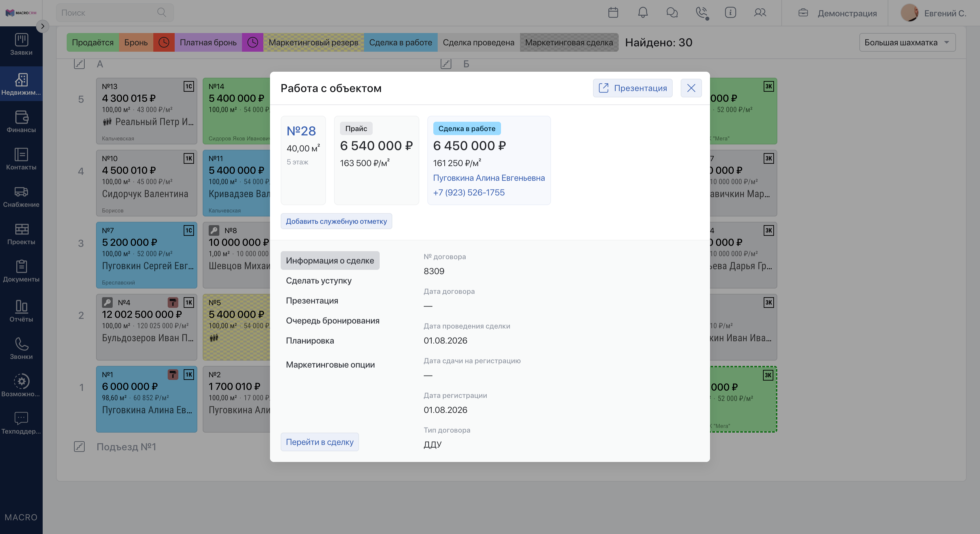Click the magnifier search icon
Viewport: 980px width, 534px height.
point(162,13)
